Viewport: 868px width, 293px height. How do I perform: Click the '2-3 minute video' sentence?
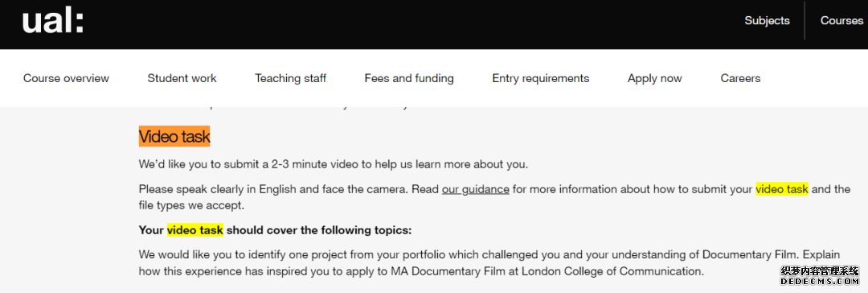(x=334, y=165)
